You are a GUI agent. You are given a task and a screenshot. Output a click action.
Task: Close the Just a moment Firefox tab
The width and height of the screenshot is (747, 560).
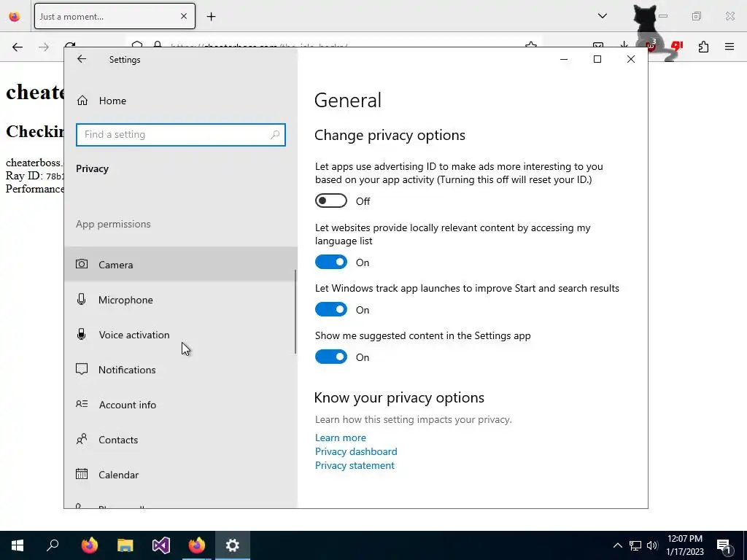(x=184, y=16)
